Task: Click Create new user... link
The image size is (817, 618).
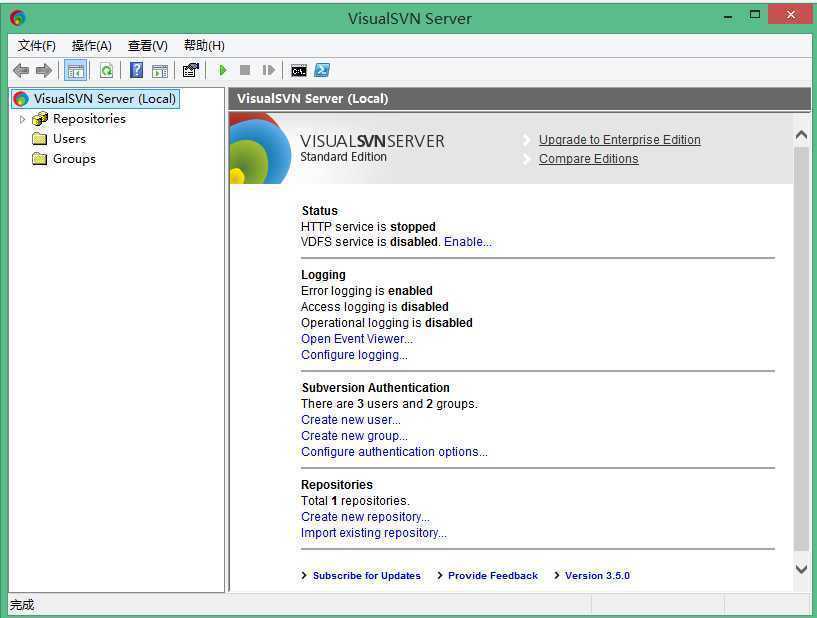Action: pos(351,419)
